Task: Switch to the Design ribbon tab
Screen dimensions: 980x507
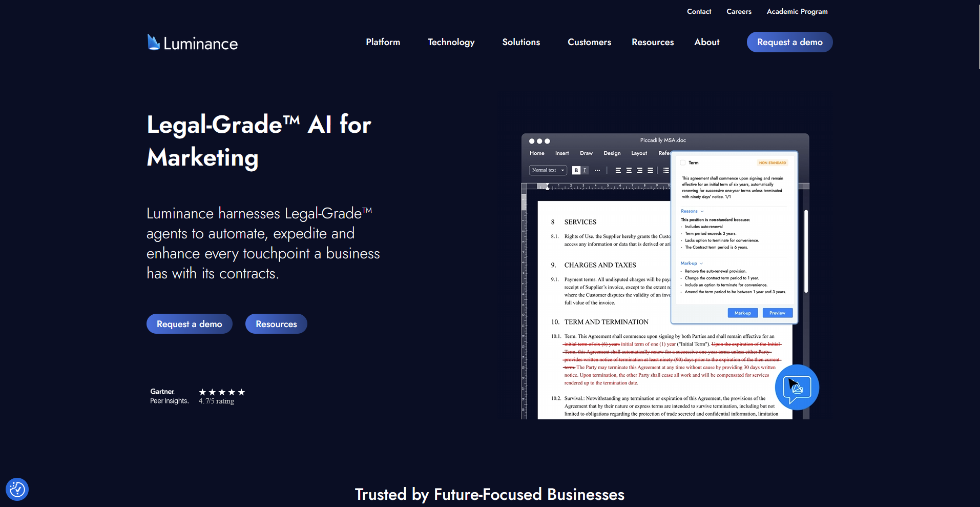Action: pyautogui.click(x=612, y=153)
